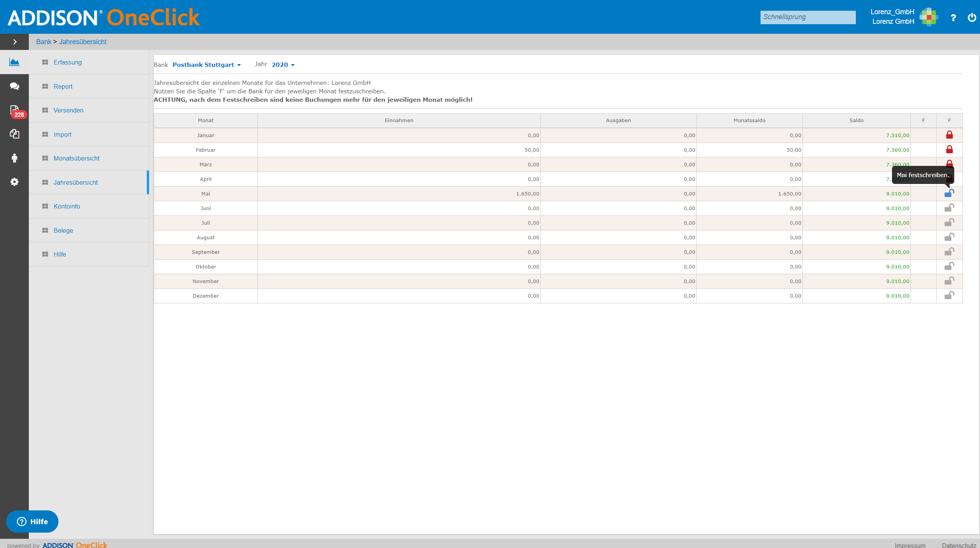980x548 pixels.
Task: Lock August using grey padlock
Action: point(949,237)
